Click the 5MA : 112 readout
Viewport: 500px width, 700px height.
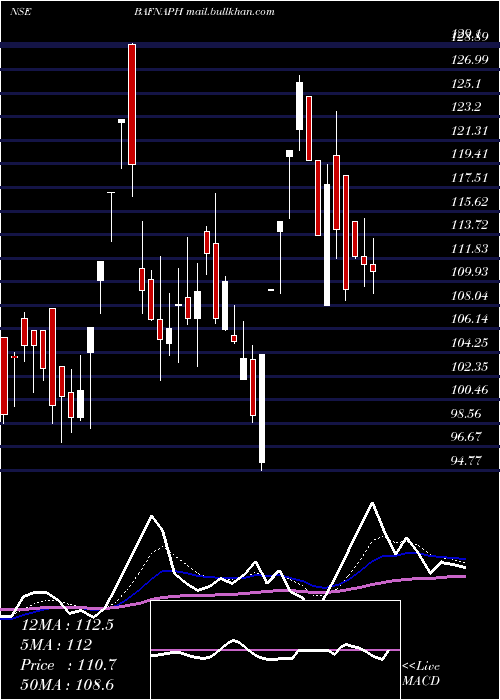56,645
